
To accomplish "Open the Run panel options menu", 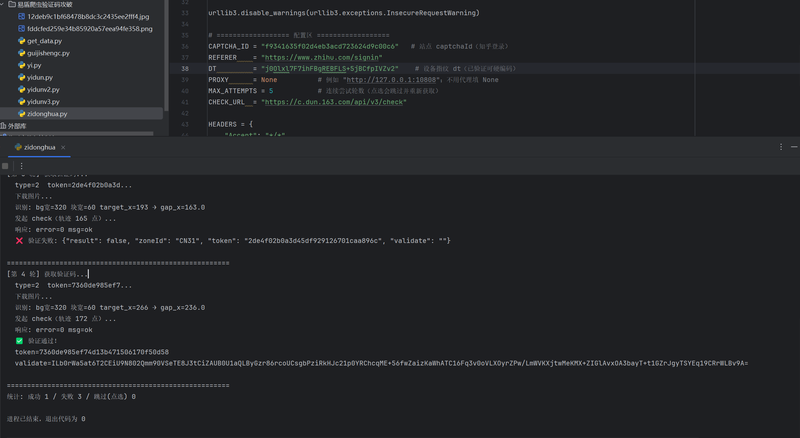I will (x=781, y=147).
